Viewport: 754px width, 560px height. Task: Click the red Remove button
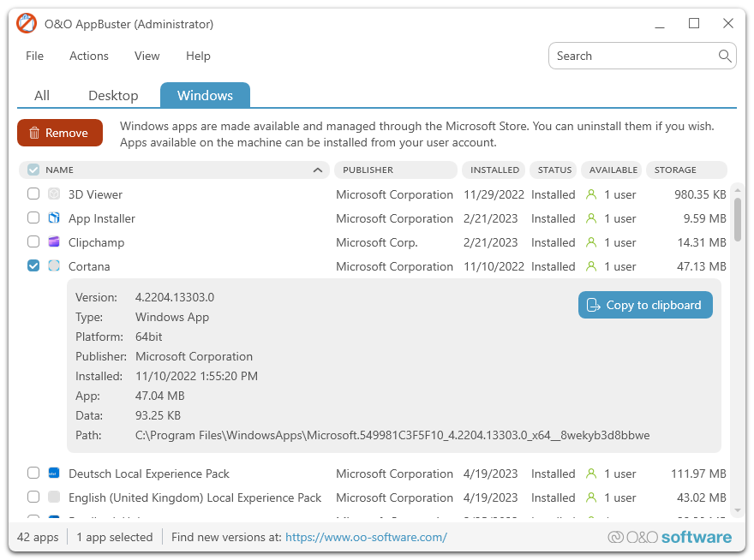[60, 133]
